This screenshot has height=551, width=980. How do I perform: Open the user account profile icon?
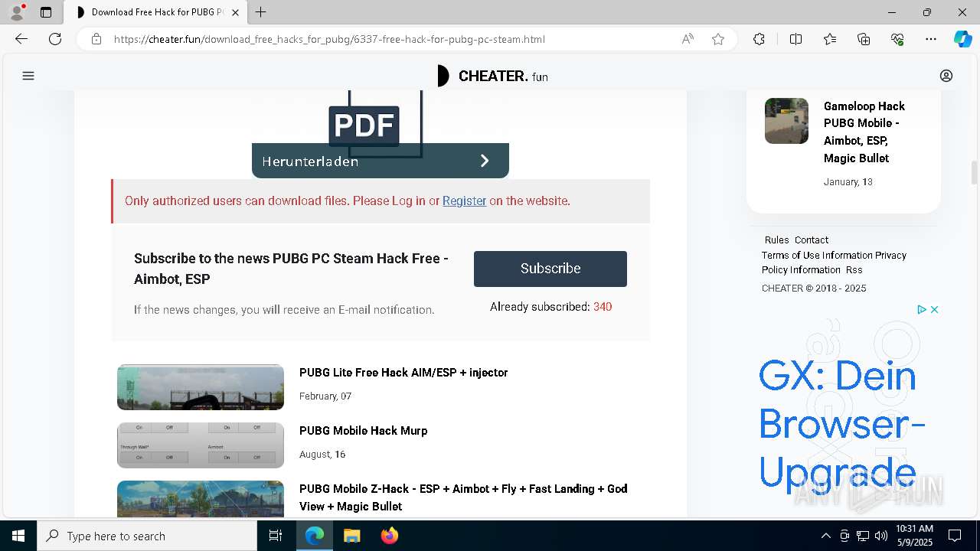click(x=946, y=76)
